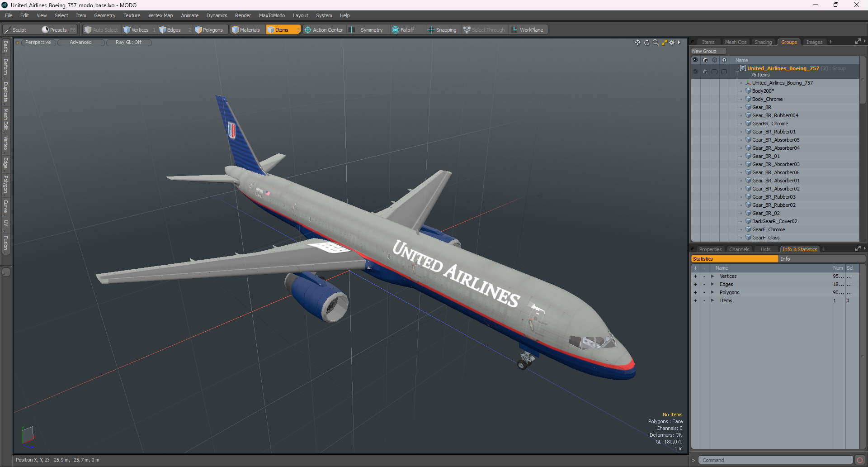The image size is (868, 467).
Task: Toggle Select Through
Action: (484, 30)
